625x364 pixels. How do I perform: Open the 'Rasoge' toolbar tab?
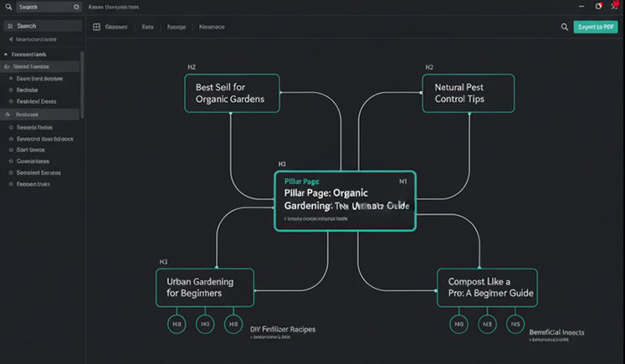[x=177, y=27]
